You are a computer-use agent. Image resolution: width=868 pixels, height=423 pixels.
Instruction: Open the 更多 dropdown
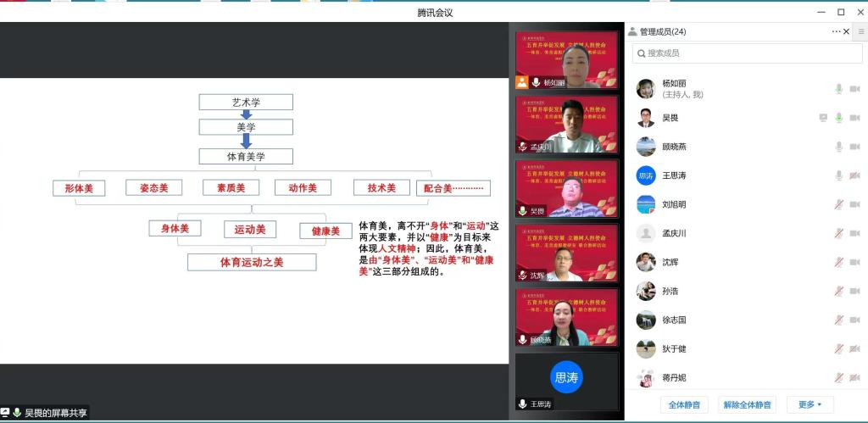810,404
